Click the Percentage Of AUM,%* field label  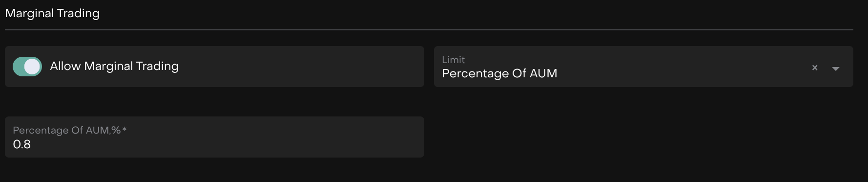tap(70, 130)
